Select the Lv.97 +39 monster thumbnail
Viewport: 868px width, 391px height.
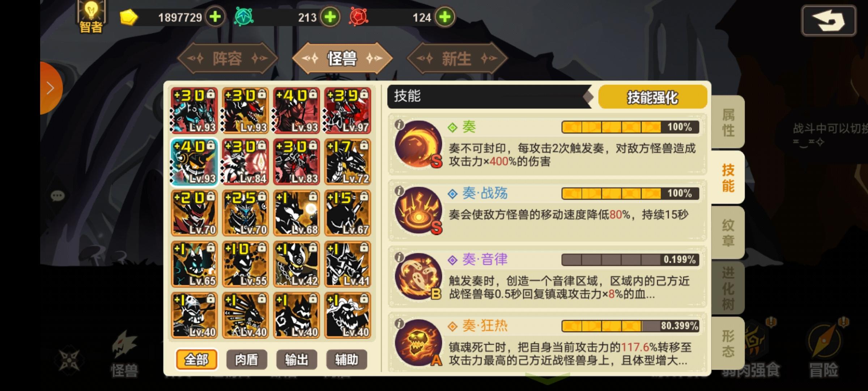click(348, 110)
